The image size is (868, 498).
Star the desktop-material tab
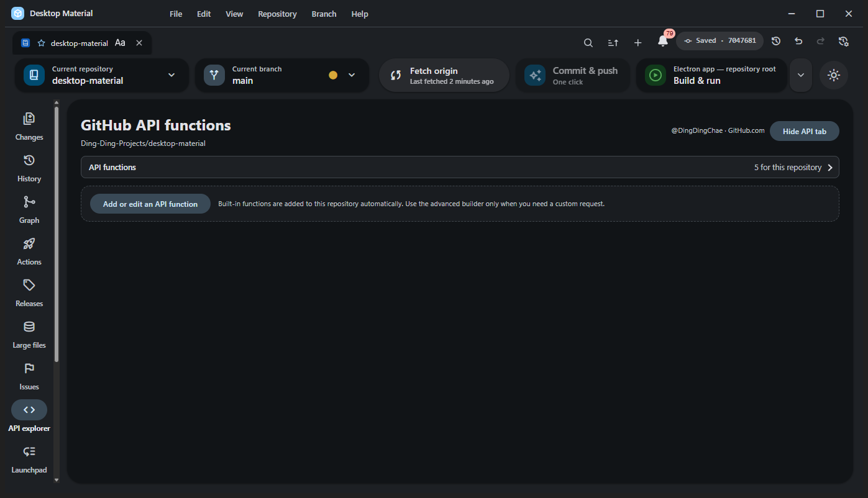(42, 43)
